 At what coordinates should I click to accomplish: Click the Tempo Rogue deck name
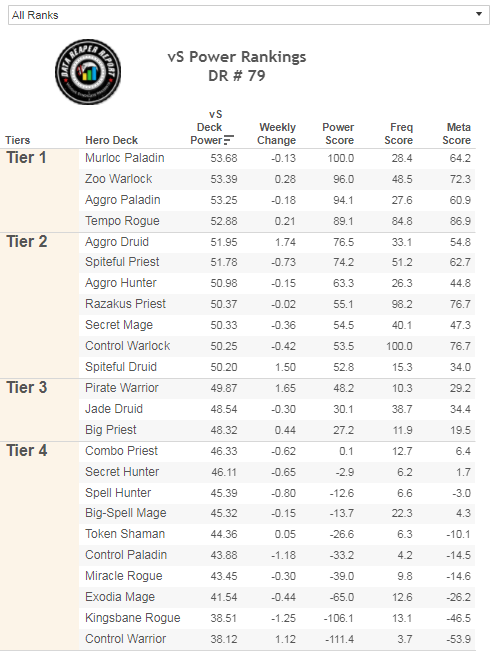click(122, 221)
